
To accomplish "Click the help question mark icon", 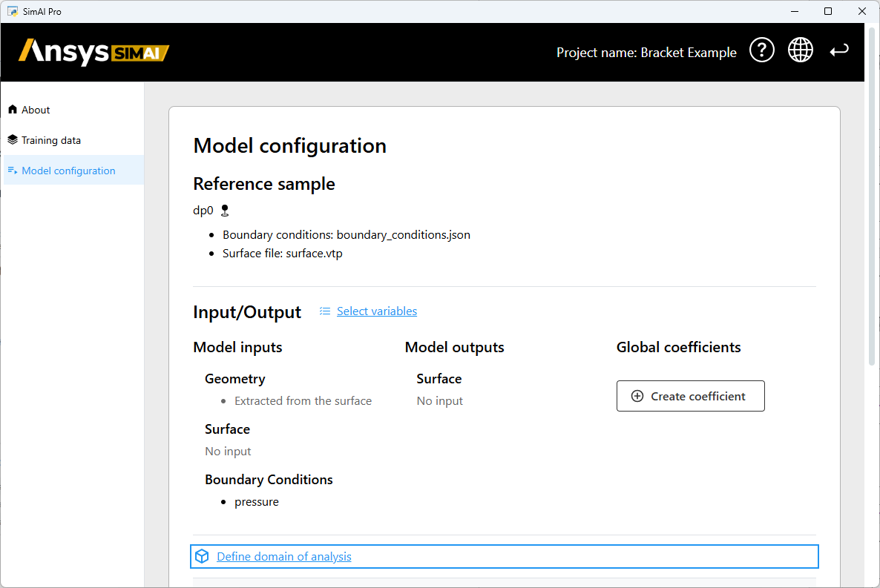I will (x=762, y=50).
